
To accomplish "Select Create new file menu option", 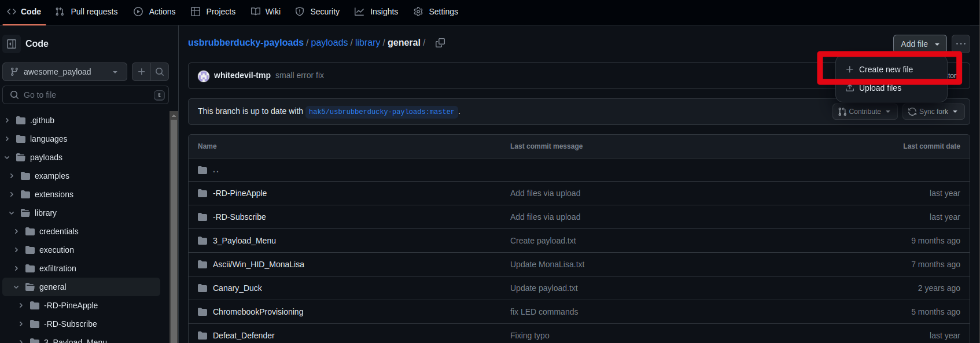I will click(885, 69).
